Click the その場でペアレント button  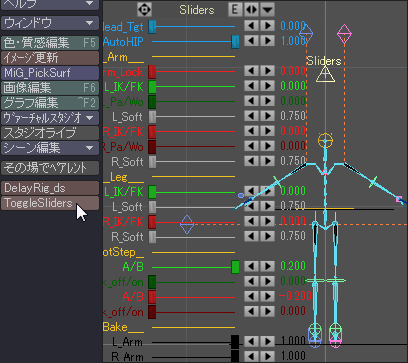tap(50, 168)
